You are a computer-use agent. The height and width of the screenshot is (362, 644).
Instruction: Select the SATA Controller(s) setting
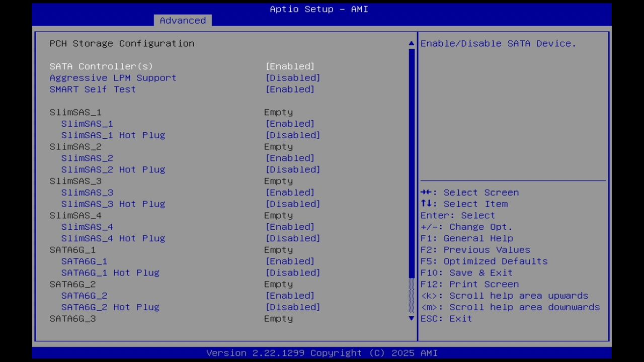click(x=101, y=66)
